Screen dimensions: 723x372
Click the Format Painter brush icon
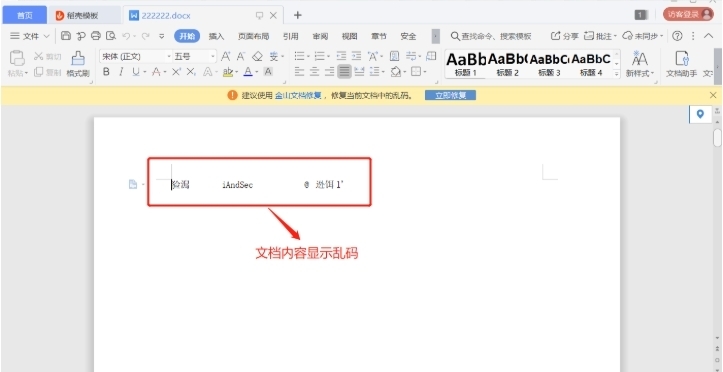coord(78,58)
